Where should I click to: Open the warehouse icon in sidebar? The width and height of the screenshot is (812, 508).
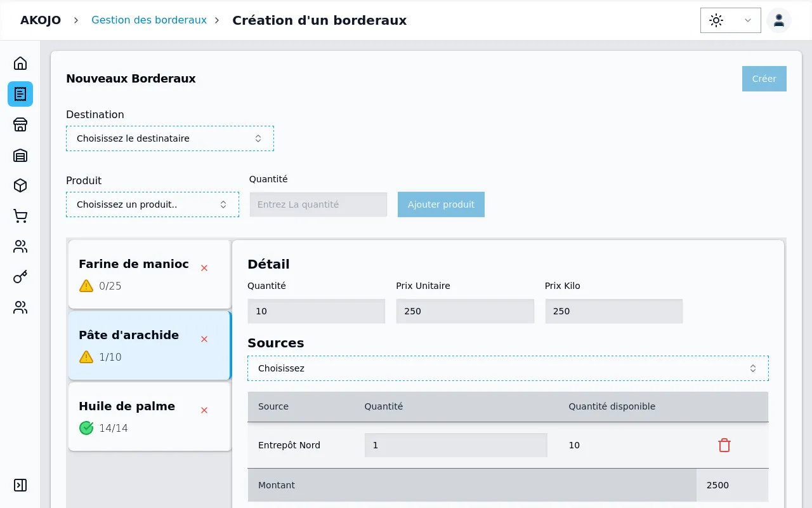click(20, 155)
